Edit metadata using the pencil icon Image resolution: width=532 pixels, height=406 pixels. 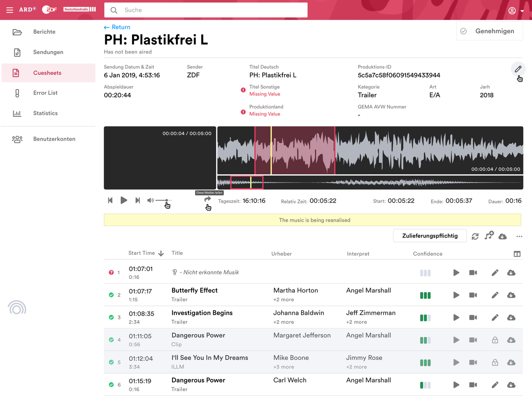point(518,69)
